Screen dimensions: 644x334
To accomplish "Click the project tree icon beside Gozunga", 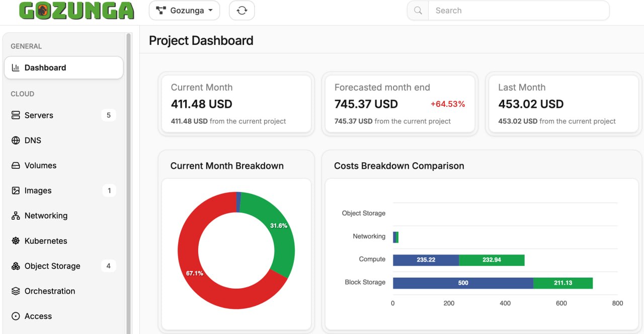I will click(x=161, y=11).
